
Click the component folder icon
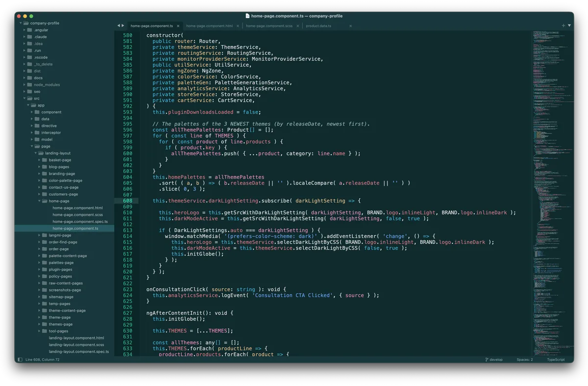37,112
